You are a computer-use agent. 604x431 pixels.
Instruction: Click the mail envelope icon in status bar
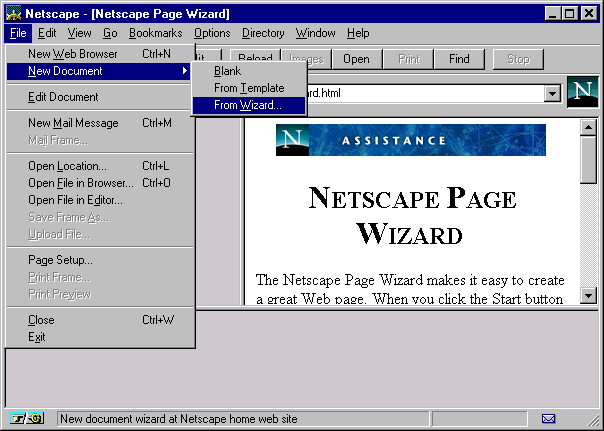[548, 418]
